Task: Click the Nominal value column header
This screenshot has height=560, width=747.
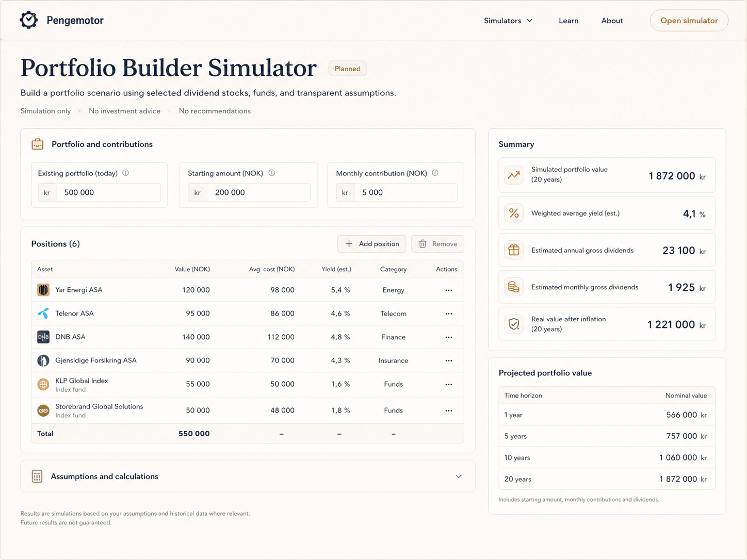Action: click(686, 396)
